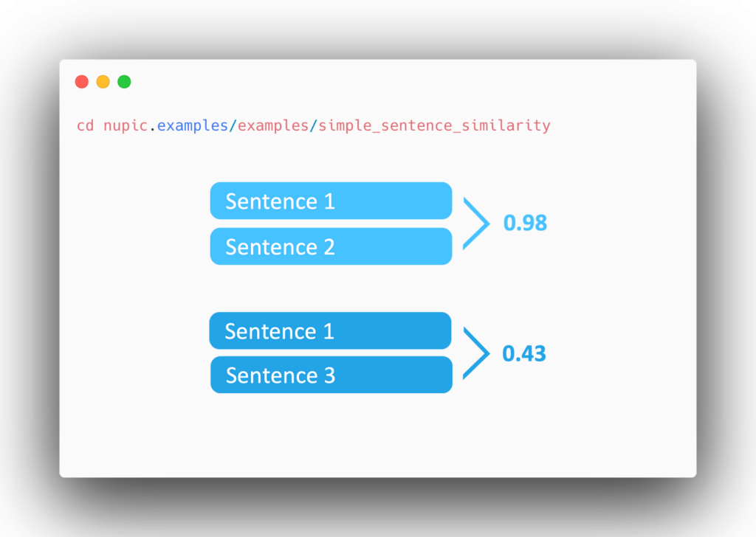This screenshot has width=756, height=537.
Task: Select the Sentence 3 box
Action: pos(331,375)
